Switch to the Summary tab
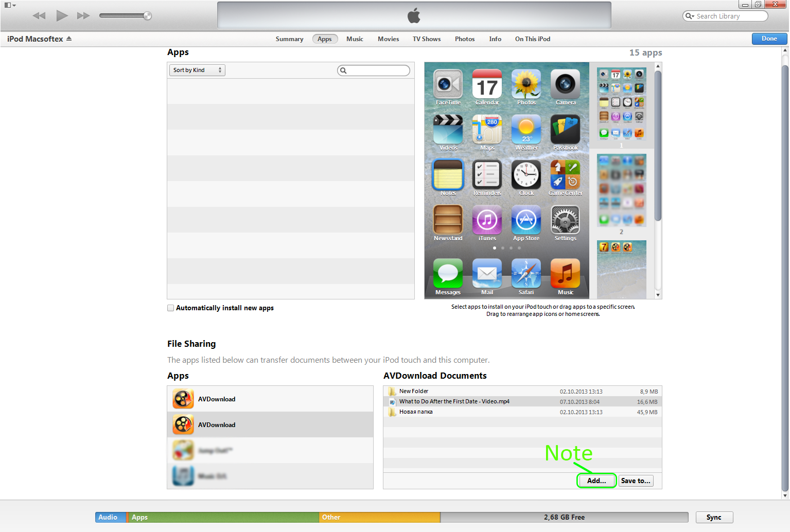Screen dimensions: 790x532 pos(289,39)
